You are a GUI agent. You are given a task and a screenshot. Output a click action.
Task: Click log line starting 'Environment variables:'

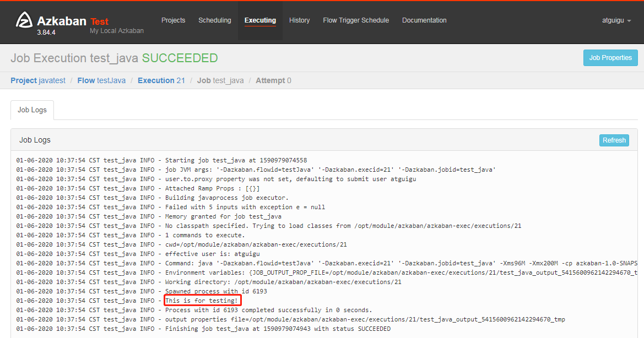point(327,273)
